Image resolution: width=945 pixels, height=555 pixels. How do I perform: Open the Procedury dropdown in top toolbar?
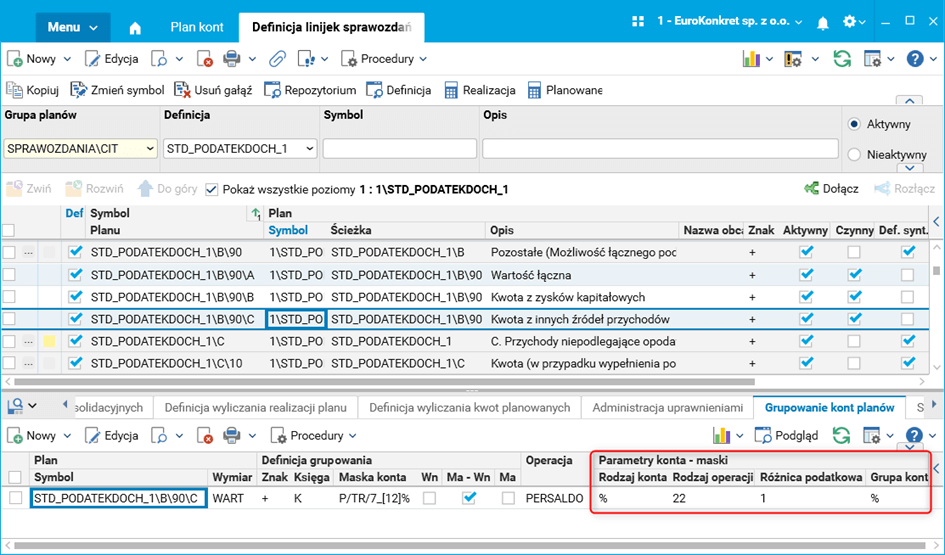coord(385,59)
